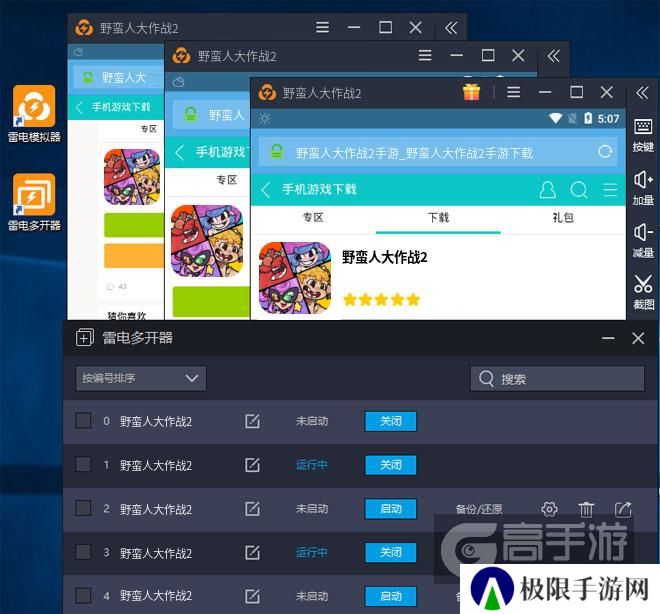Viewport: 660px width, 614px height.
Task: Switch to the 专区 tab in front window
Action: click(313, 218)
